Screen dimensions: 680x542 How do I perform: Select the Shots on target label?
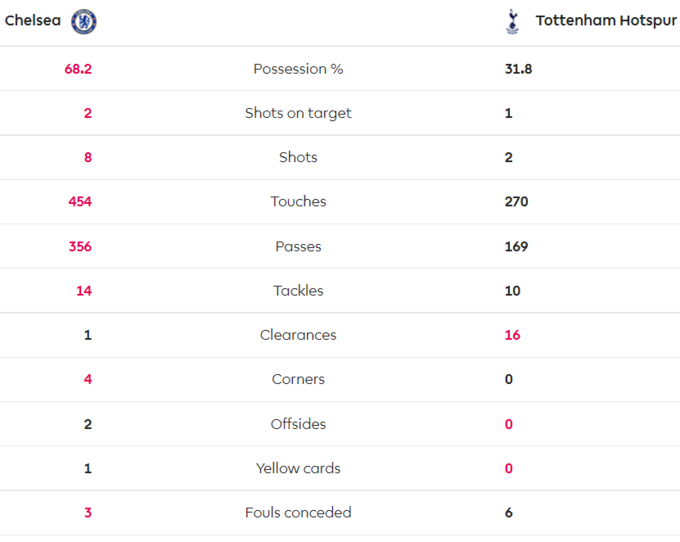[x=298, y=113]
